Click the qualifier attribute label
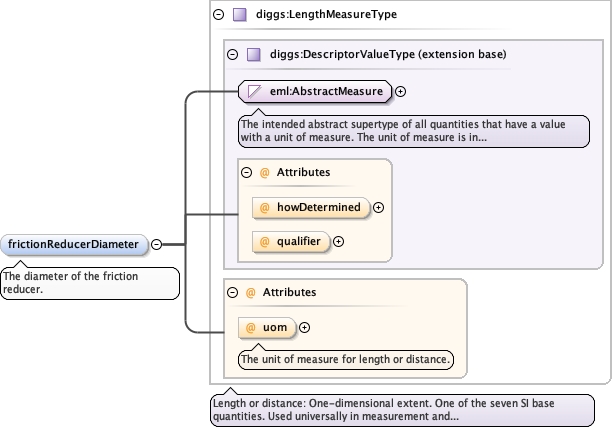This screenshot has width=613, height=430. 299,241
